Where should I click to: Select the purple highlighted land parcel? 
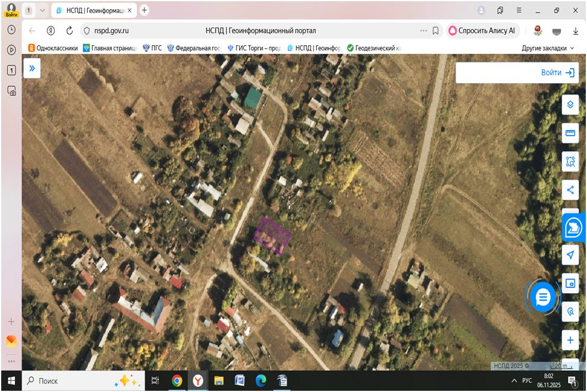(272, 236)
